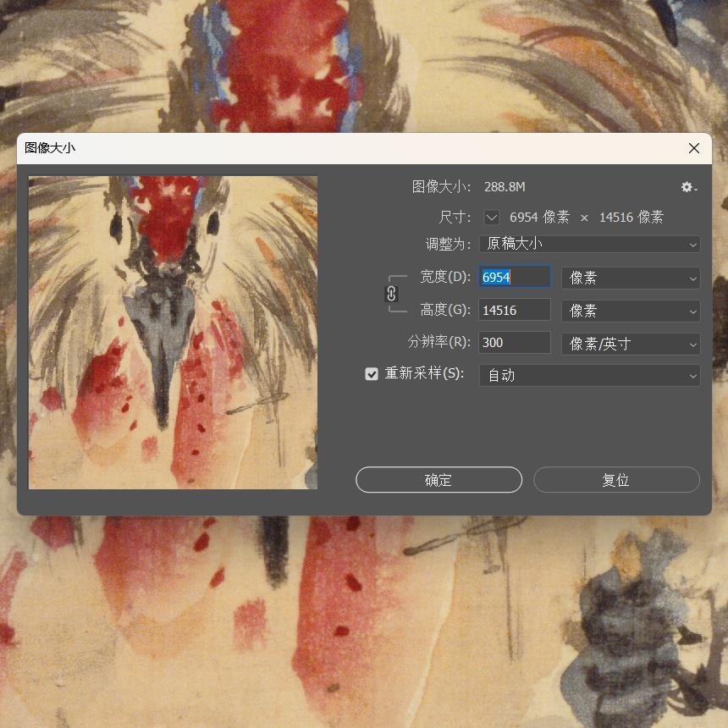This screenshot has width=728, height=728.
Task: Click the 重新采样(S): label text
Action: pos(424,373)
